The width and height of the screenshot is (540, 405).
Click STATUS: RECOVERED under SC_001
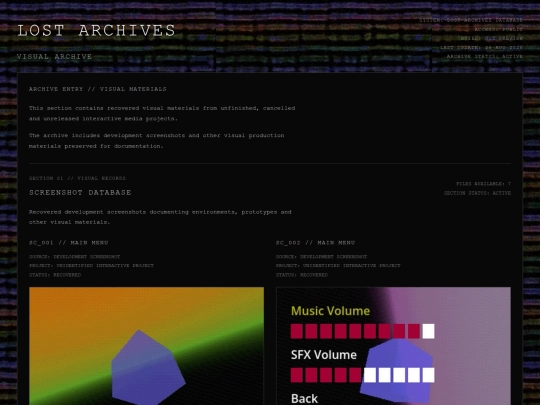click(x=55, y=275)
